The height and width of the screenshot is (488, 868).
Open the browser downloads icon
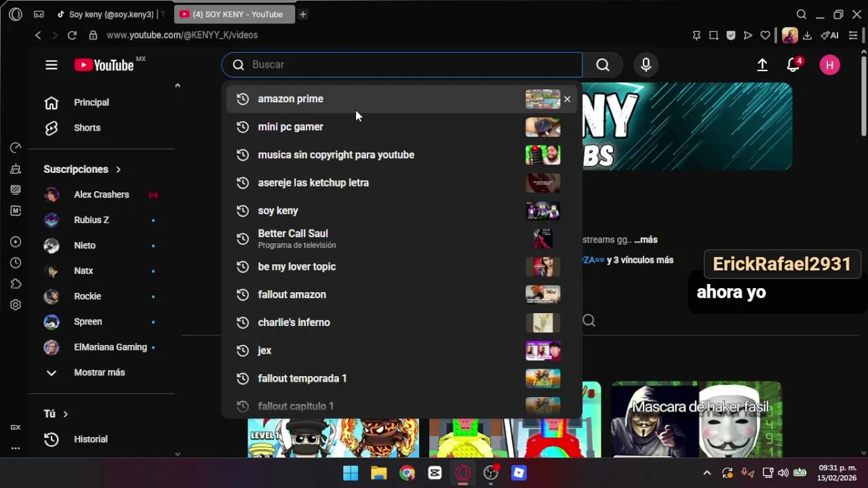[x=807, y=35]
